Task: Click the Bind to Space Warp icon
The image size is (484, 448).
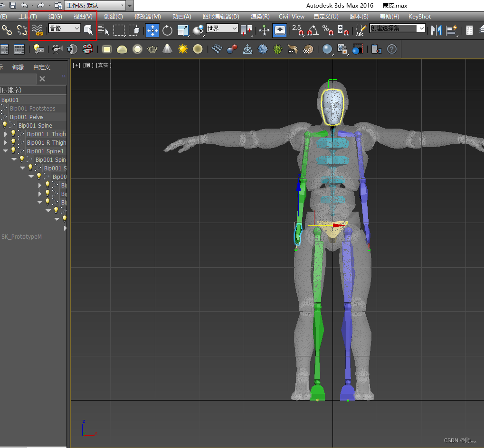Action: point(38,30)
